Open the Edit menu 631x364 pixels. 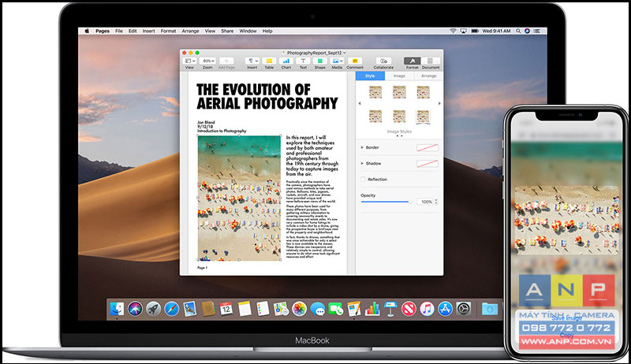tap(133, 31)
